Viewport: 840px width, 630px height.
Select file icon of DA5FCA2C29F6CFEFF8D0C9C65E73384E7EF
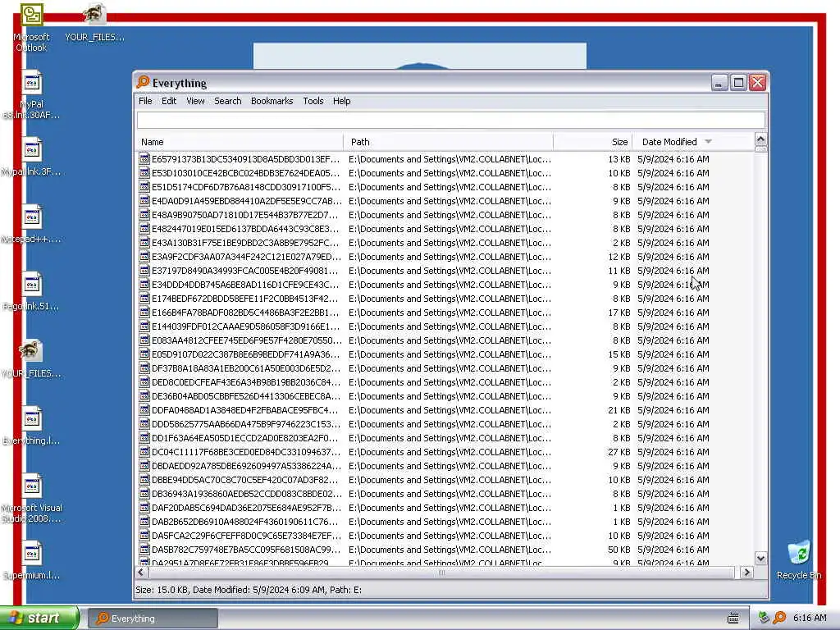coord(144,535)
